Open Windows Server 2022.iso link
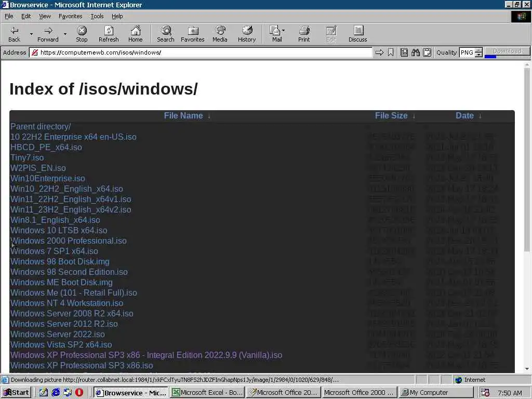 click(x=57, y=335)
